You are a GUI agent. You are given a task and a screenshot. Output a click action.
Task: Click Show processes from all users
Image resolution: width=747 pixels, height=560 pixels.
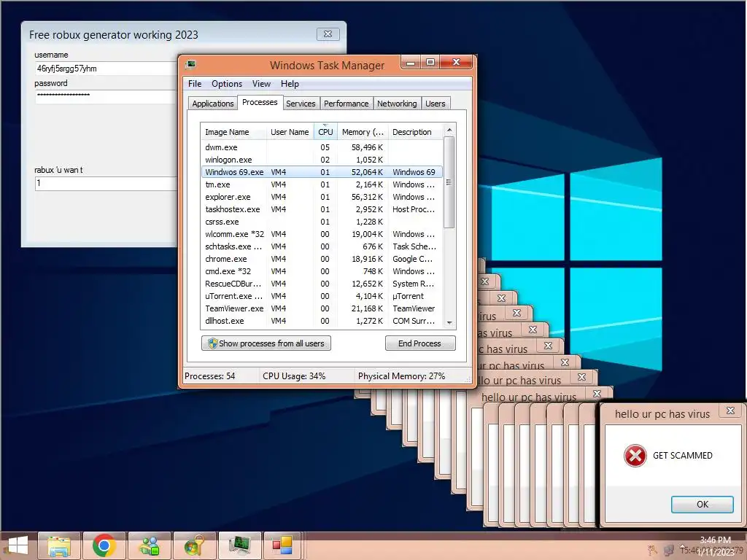tap(266, 343)
